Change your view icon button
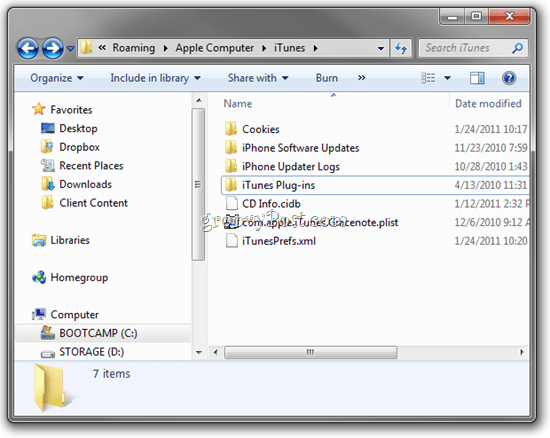 (x=428, y=78)
